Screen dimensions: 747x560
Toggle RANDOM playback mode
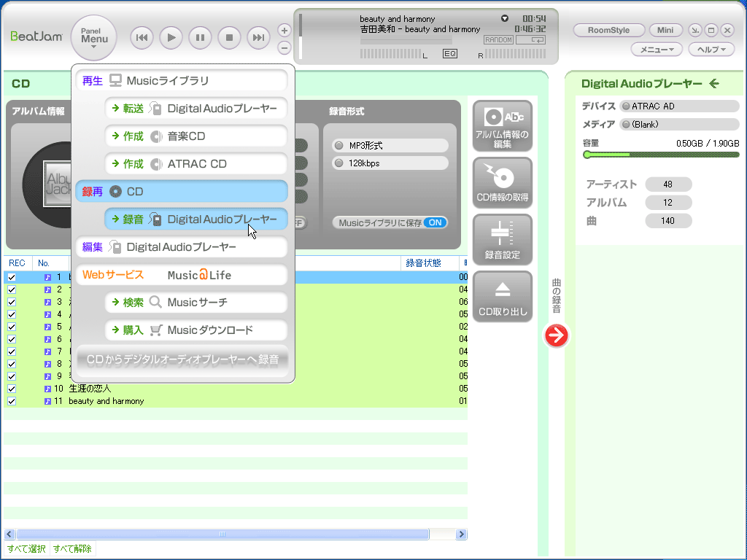coord(498,40)
